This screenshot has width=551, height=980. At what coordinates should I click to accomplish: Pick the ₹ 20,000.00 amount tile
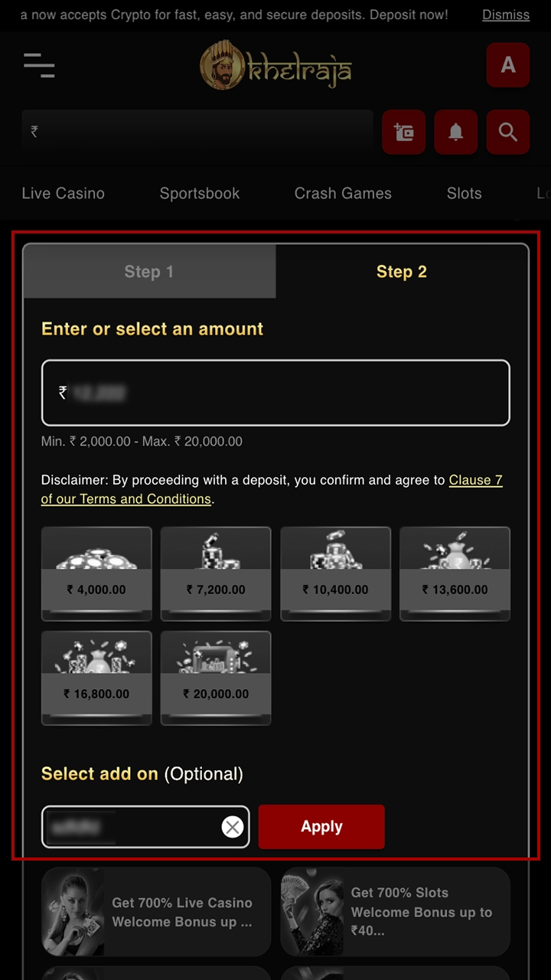(x=216, y=678)
